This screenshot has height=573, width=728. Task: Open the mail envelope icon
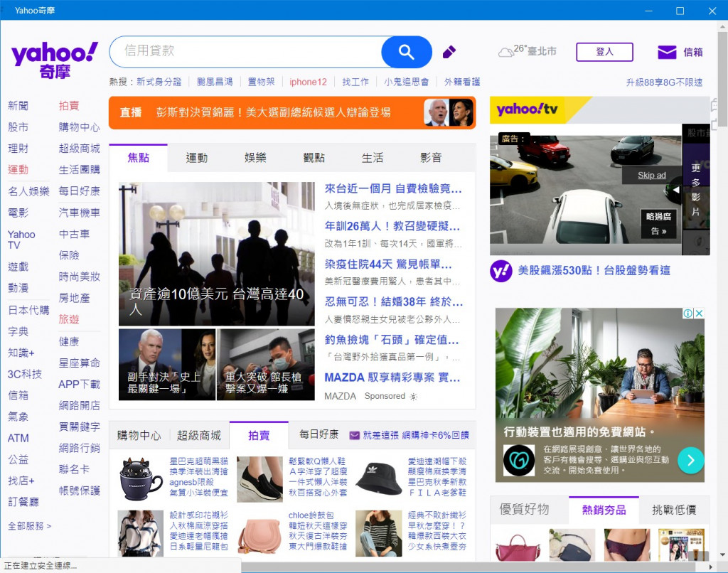tap(667, 52)
